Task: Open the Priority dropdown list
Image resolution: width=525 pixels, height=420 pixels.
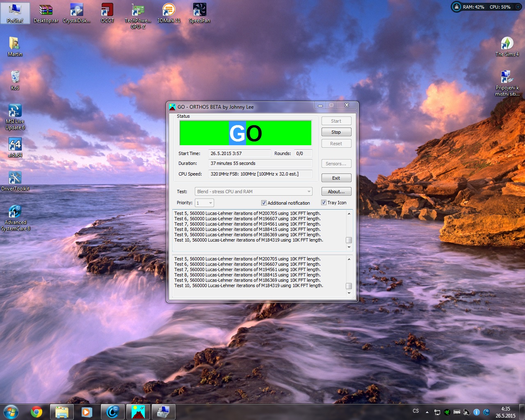Action: (x=210, y=203)
